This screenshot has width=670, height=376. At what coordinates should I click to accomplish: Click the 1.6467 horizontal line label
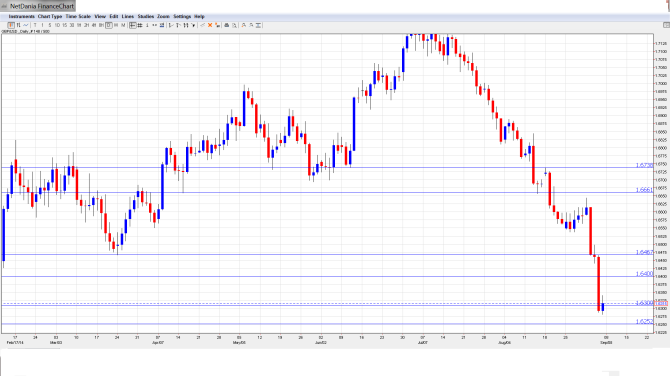pos(644,252)
